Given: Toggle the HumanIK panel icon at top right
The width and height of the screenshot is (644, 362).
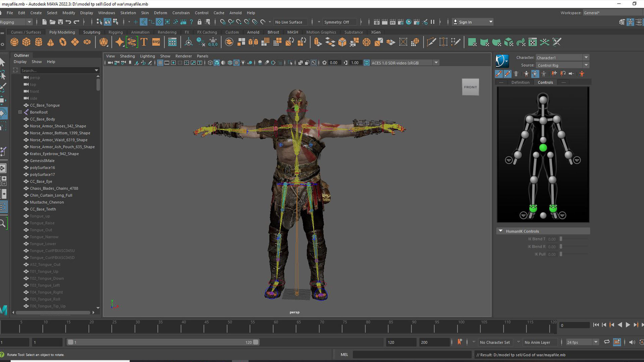Looking at the screenshot, I should [631, 22].
